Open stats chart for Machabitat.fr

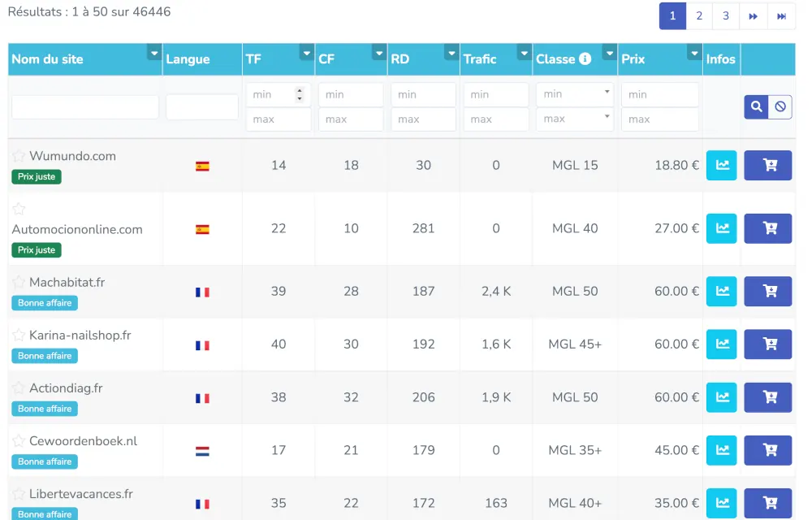click(721, 291)
